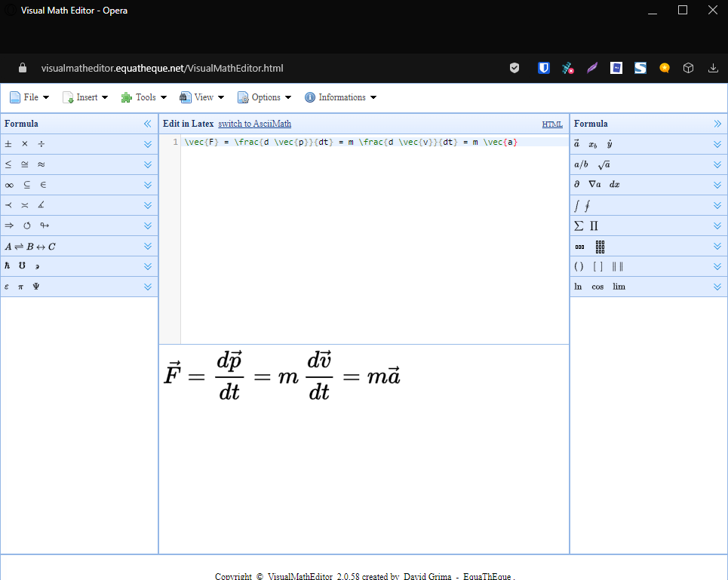Expand the arrows symbols row
The height and width of the screenshot is (580, 728).
point(148,226)
